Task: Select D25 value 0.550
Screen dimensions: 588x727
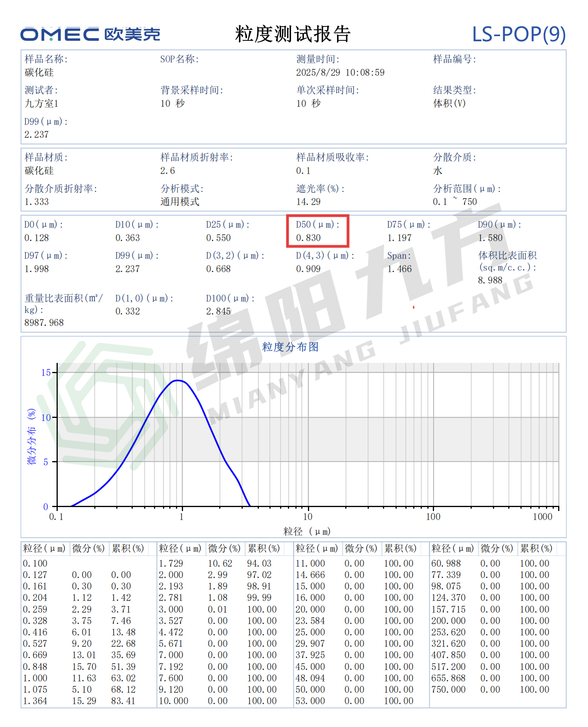Action: click(218, 238)
